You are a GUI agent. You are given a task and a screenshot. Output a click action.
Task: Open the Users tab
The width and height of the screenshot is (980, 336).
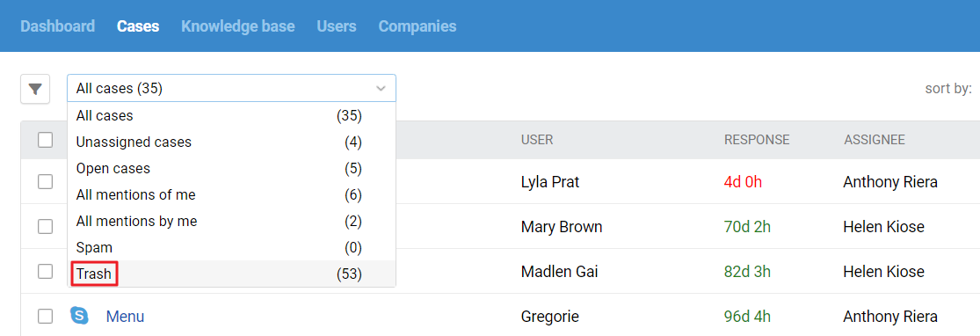click(x=337, y=26)
